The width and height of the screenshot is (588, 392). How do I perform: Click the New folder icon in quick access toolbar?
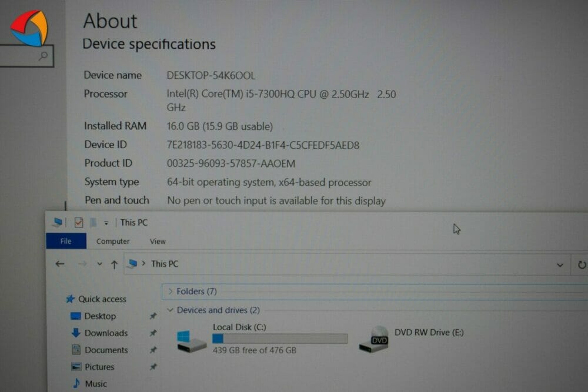coord(93,223)
